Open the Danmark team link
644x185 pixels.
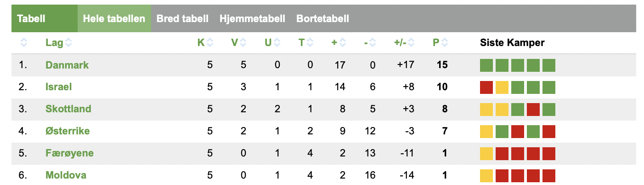(67, 65)
